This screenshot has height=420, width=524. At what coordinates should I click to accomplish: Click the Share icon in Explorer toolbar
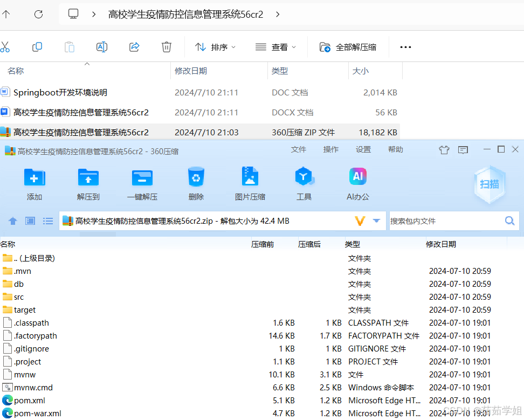pos(134,47)
